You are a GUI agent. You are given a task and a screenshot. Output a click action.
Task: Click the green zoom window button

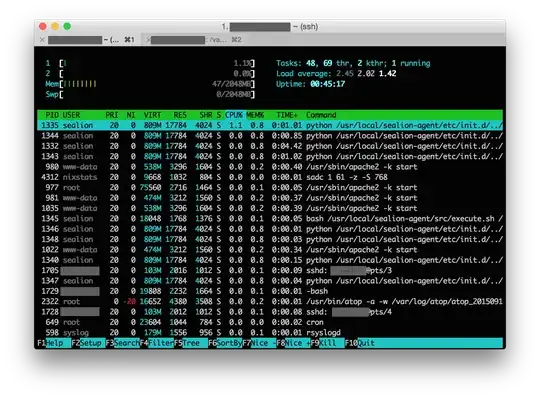click(67, 27)
